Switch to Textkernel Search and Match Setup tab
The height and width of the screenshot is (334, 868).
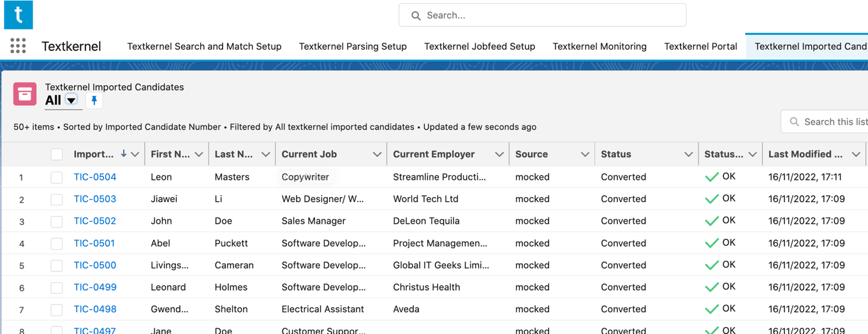[204, 46]
